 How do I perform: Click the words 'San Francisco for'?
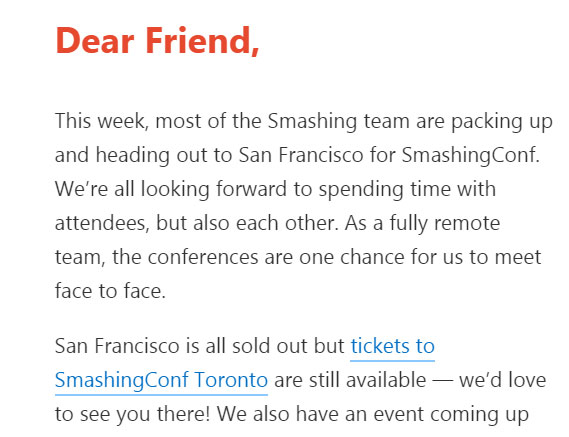tap(316, 155)
